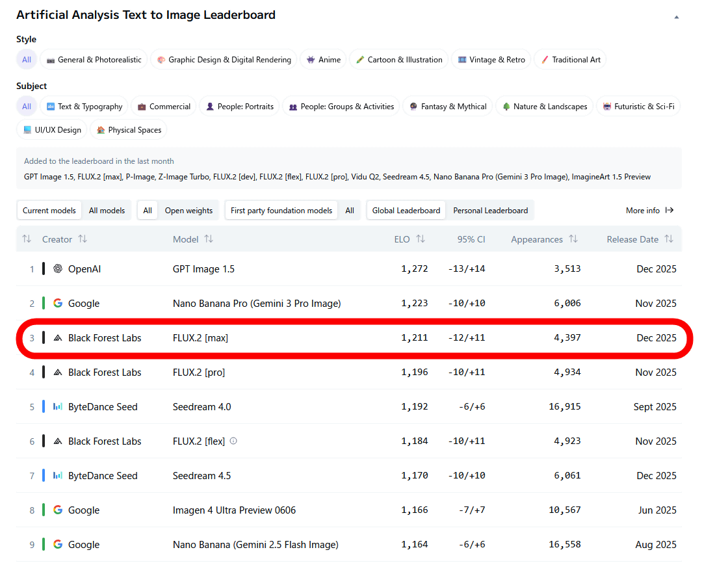Collapse the leaderboard section with top-right arrow
Image resolution: width=728 pixels, height=563 pixels.
[676, 17]
